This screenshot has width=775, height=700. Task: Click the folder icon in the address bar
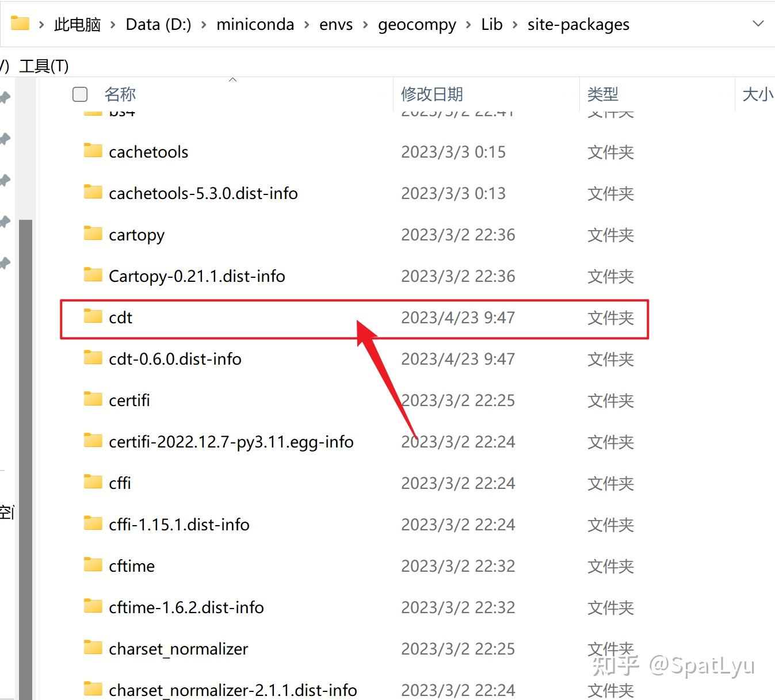coord(19,23)
